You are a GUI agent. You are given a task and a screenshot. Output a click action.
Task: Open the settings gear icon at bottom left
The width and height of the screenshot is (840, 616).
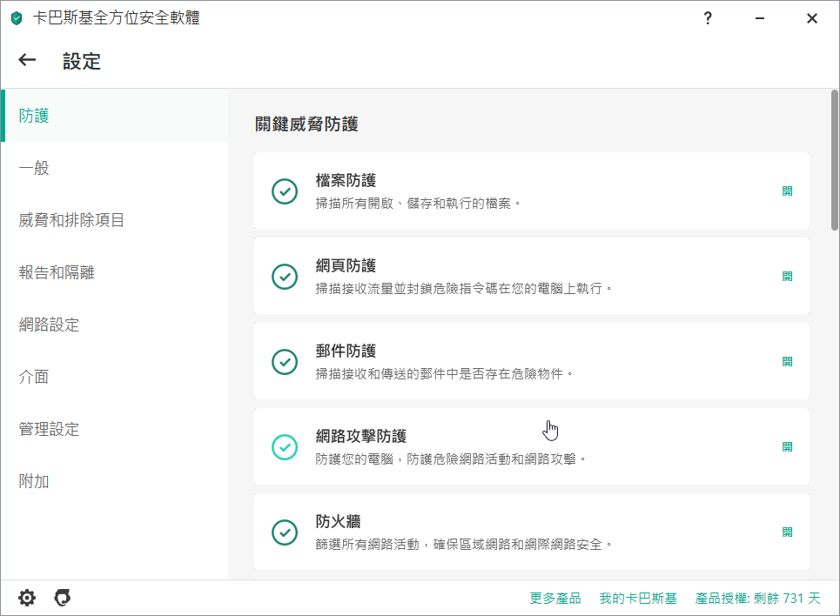pos(27,598)
